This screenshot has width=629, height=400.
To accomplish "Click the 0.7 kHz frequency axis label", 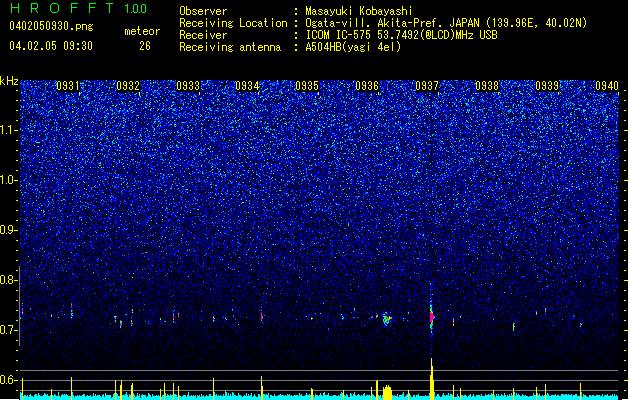I will pos(8,330).
